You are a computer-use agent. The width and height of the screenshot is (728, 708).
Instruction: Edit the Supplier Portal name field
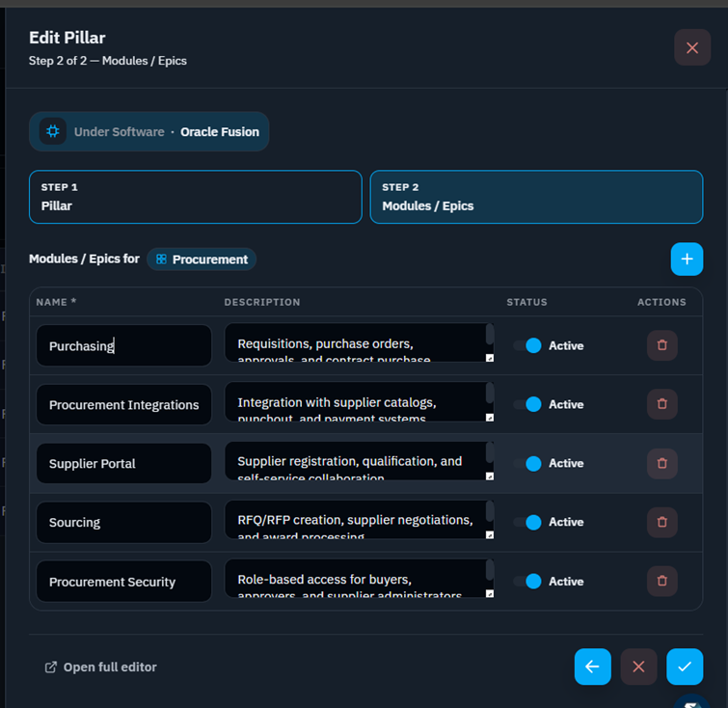pos(124,463)
